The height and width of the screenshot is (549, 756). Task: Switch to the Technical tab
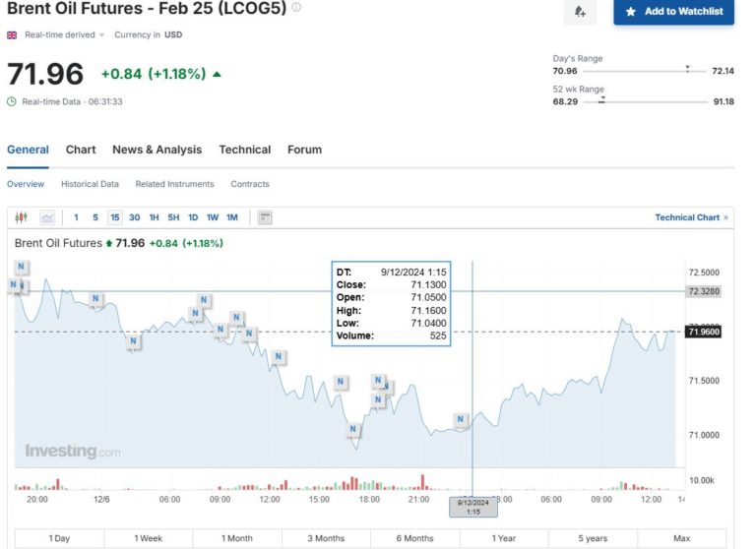pyautogui.click(x=244, y=150)
